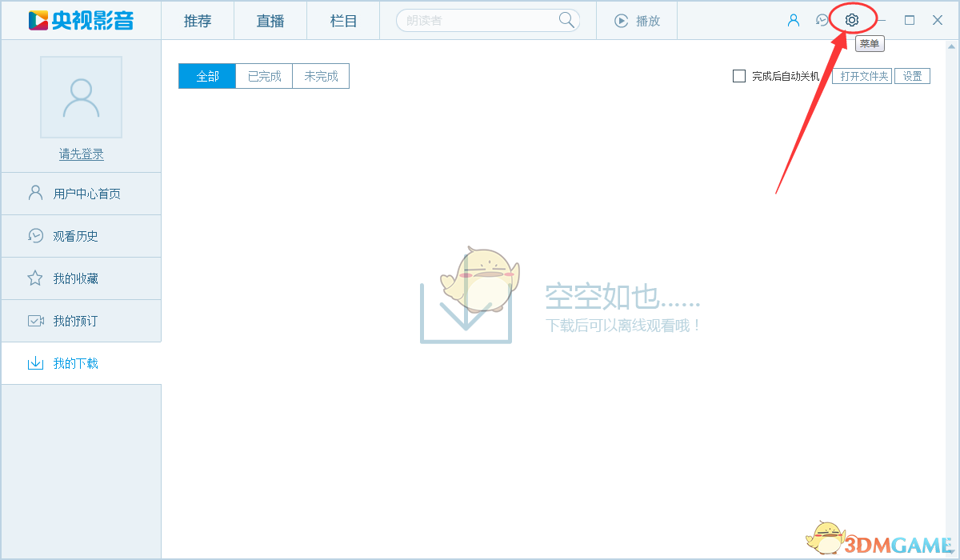Enable 完成后自动关机 checkbox
Screen dimensions: 960x560
point(739,76)
